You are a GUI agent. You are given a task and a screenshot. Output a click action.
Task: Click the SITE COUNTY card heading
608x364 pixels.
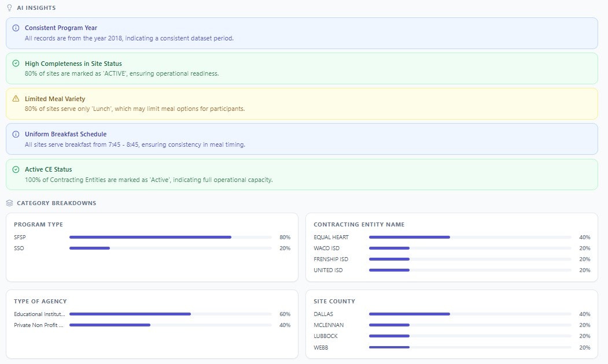334,301
